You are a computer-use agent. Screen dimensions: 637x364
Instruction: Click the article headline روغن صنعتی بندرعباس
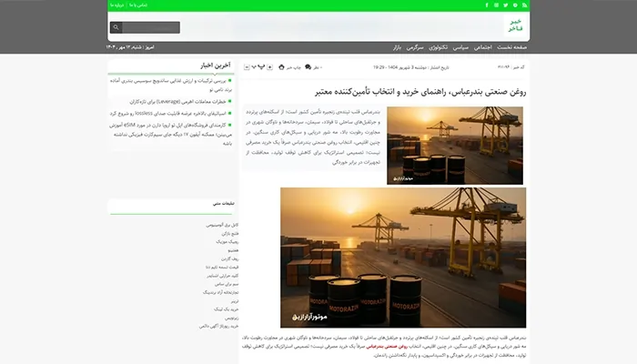coord(420,92)
